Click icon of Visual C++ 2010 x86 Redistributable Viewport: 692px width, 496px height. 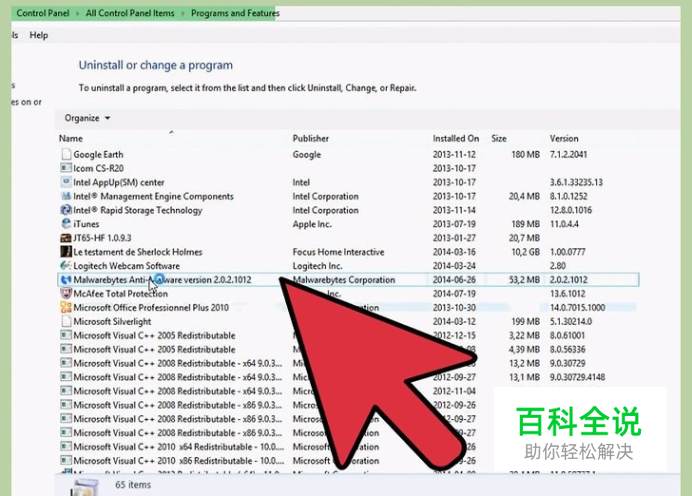pyautogui.click(x=66, y=460)
